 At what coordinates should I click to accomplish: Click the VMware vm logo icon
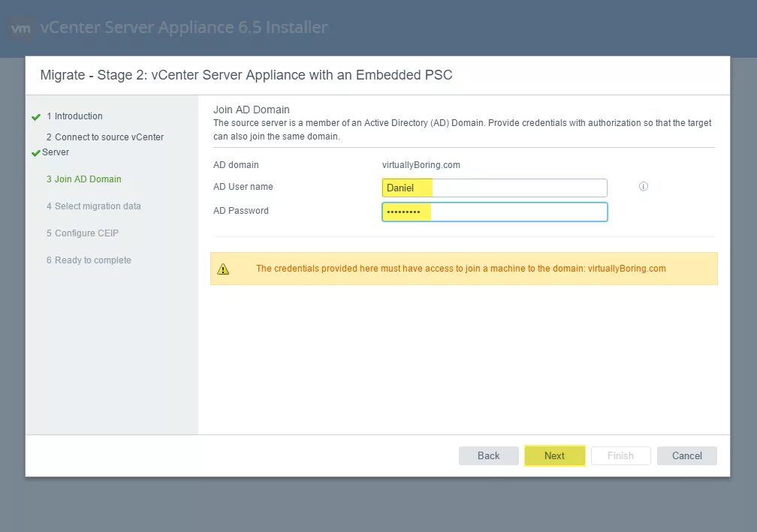tap(20, 29)
